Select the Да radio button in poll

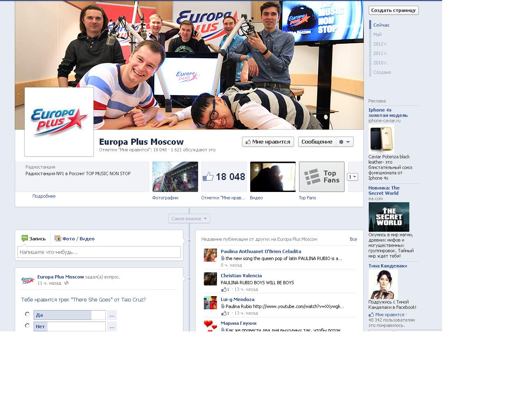[x=27, y=314]
